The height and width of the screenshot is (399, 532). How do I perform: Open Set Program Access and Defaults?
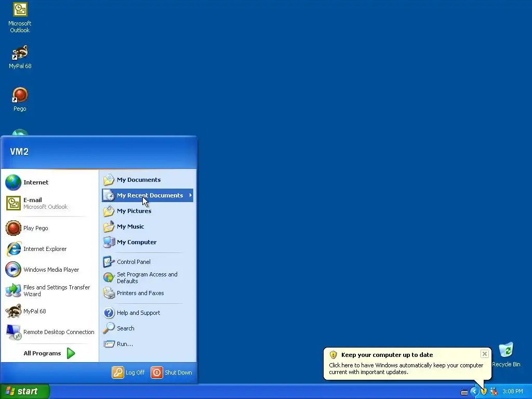click(x=148, y=277)
